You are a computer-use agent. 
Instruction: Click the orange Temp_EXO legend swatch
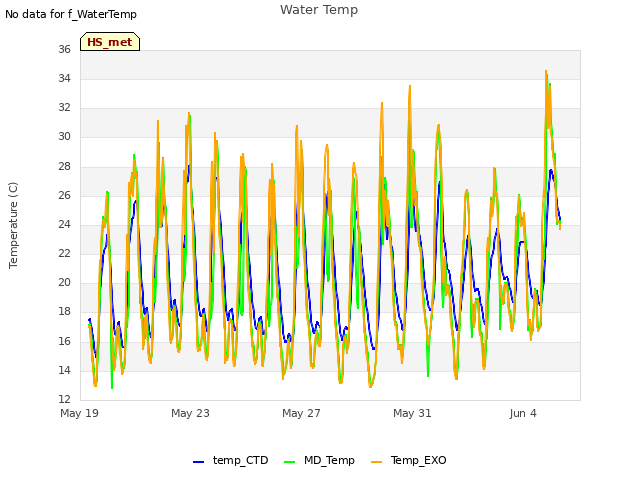click(x=376, y=462)
